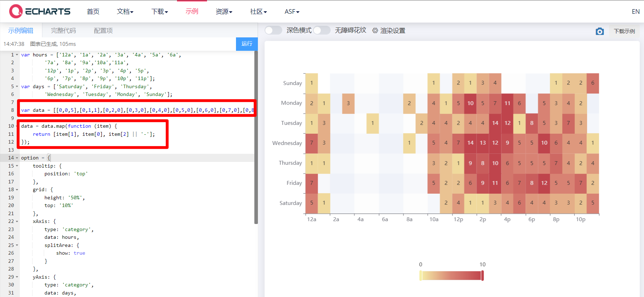
Task: Toggle the decal pattern accessibility switch
Action: click(321, 30)
